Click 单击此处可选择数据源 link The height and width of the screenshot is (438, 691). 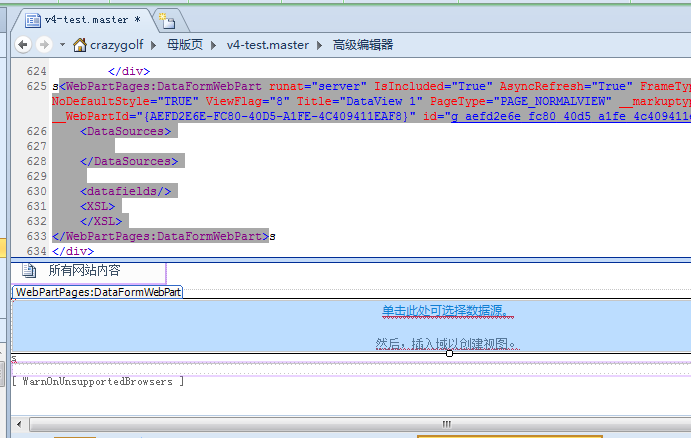coord(448,311)
